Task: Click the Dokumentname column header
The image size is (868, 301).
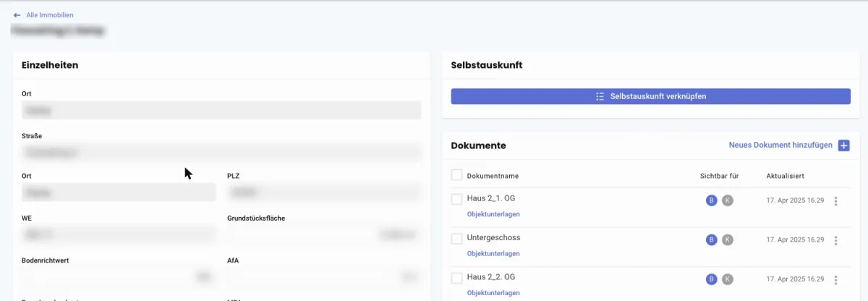Action: click(x=493, y=176)
